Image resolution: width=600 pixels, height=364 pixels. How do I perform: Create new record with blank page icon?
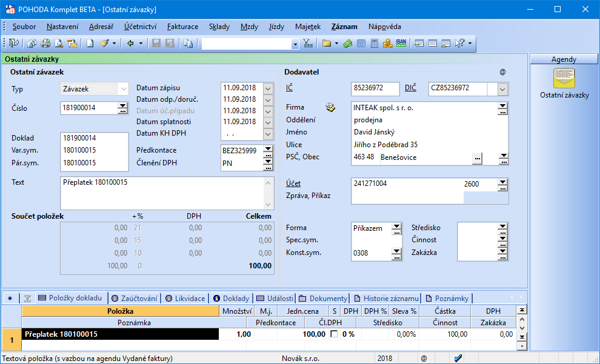[x=90, y=44]
